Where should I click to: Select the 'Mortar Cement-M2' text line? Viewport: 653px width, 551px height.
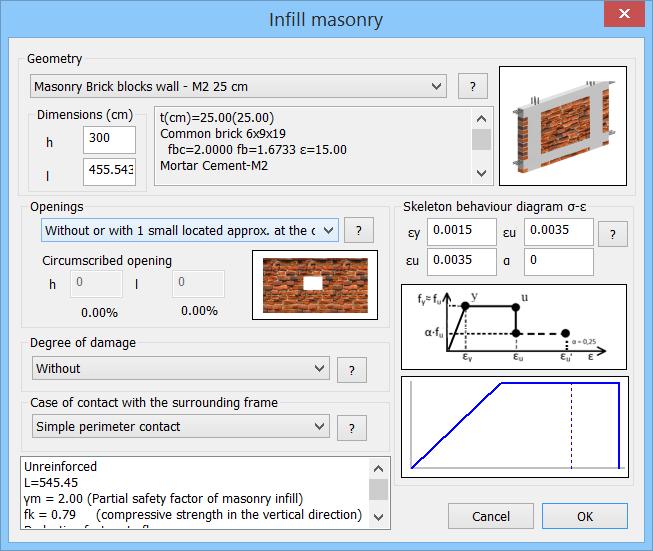(214, 166)
